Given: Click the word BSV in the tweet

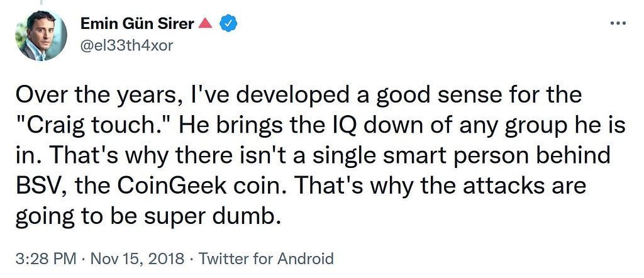Looking at the screenshot, I should pyautogui.click(x=39, y=187).
